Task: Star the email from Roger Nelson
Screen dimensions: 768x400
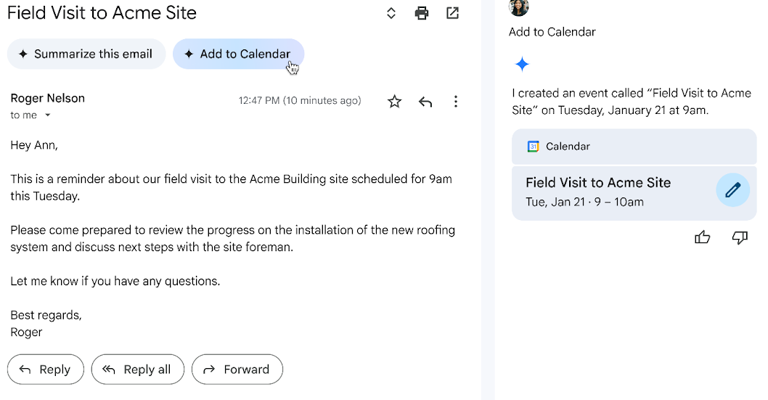Action: click(395, 101)
